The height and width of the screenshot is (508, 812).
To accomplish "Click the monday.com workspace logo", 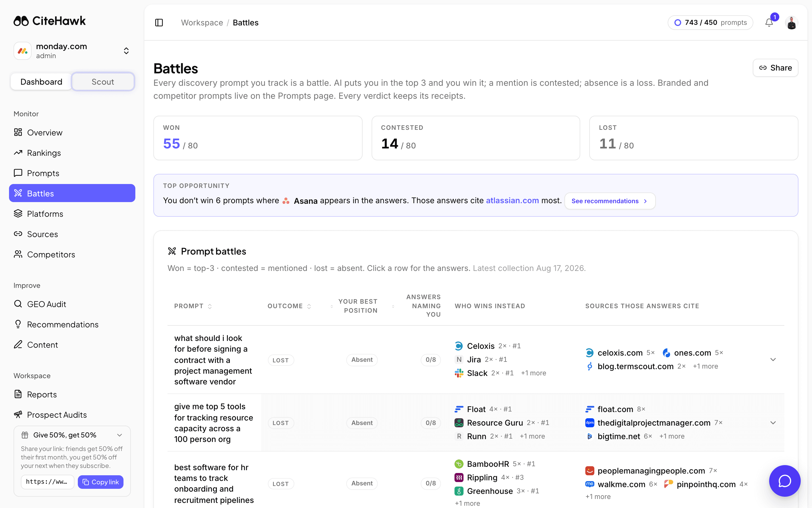I will pyautogui.click(x=23, y=51).
